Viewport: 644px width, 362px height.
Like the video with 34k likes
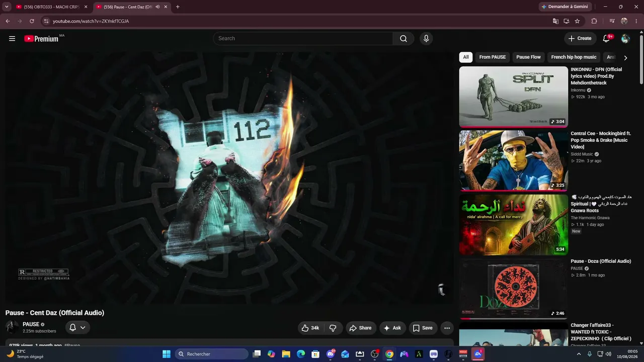311,328
